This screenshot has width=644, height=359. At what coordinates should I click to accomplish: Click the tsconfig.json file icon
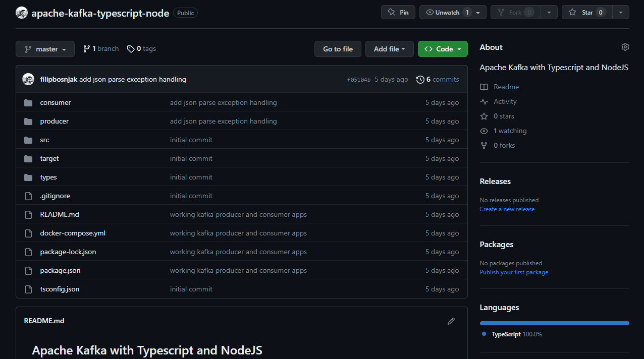coord(28,289)
